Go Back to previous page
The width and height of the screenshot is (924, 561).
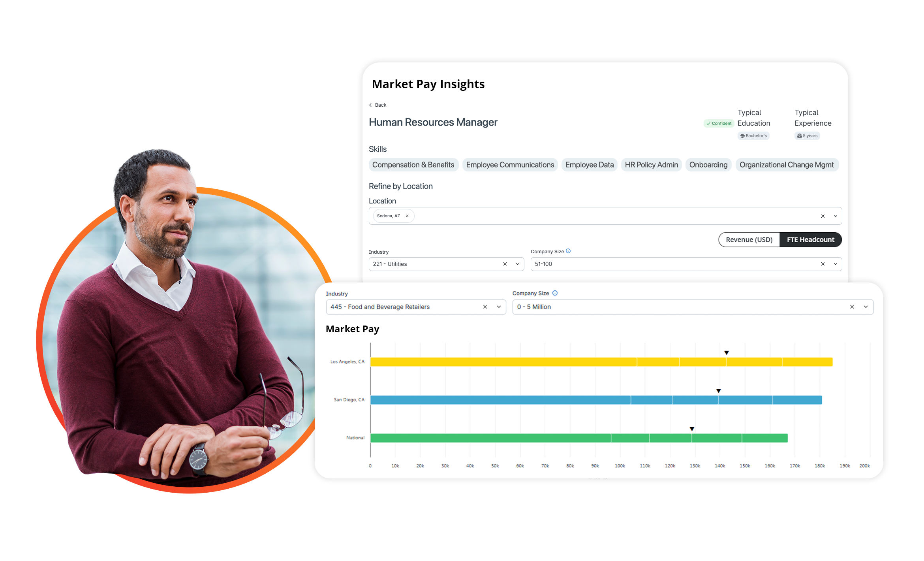click(377, 105)
